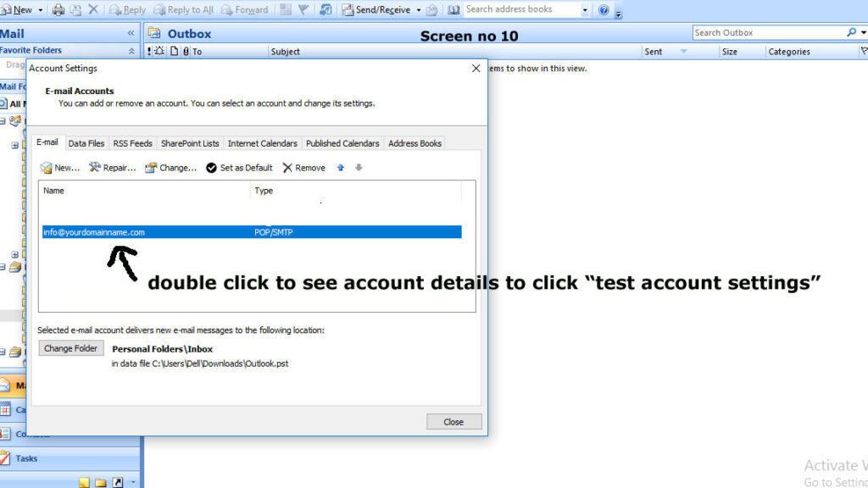Click the New account icon in Account Settings
868x488 pixels.
[47, 168]
